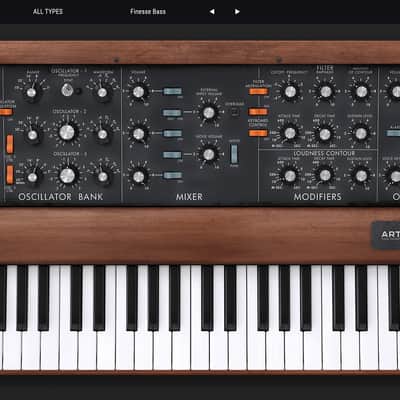Toggle the Oscillator Modulation orange switch

[x=6, y=112]
